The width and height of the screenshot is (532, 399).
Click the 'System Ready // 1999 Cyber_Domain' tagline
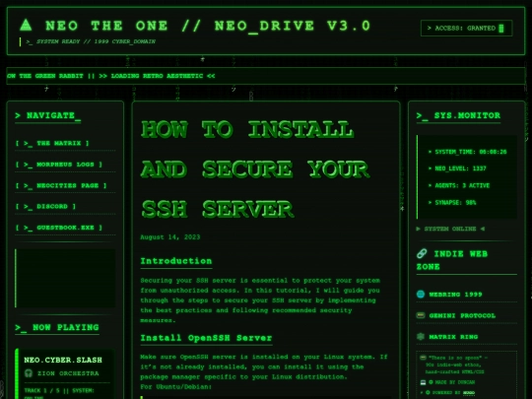[x=91, y=41]
